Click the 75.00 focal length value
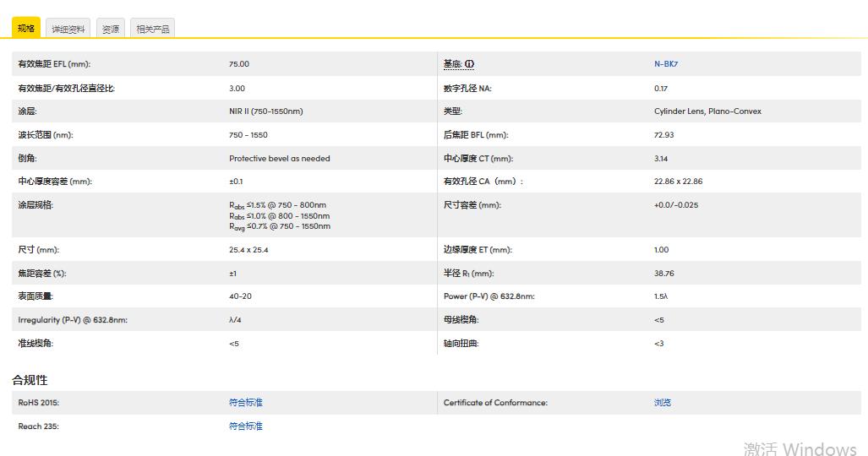The width and height of the screenshot is (868, 456). 239,64
